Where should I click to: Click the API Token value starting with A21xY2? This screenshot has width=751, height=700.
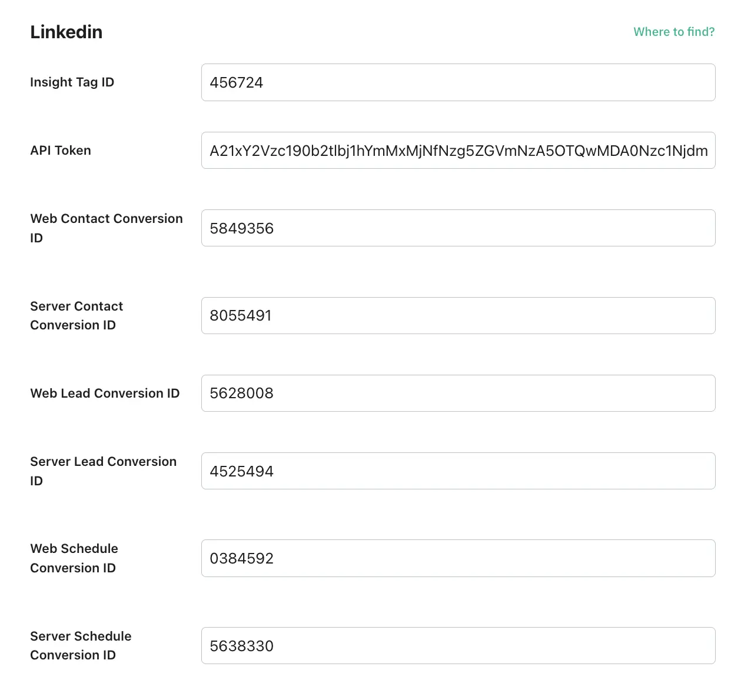458,151
